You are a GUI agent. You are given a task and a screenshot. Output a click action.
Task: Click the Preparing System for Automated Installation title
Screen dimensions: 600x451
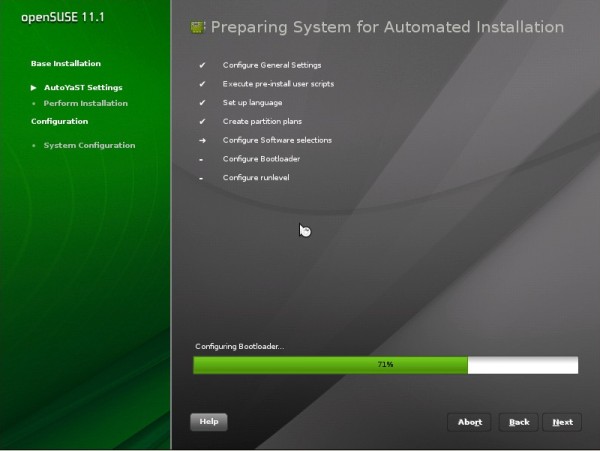tap(387, 27)
